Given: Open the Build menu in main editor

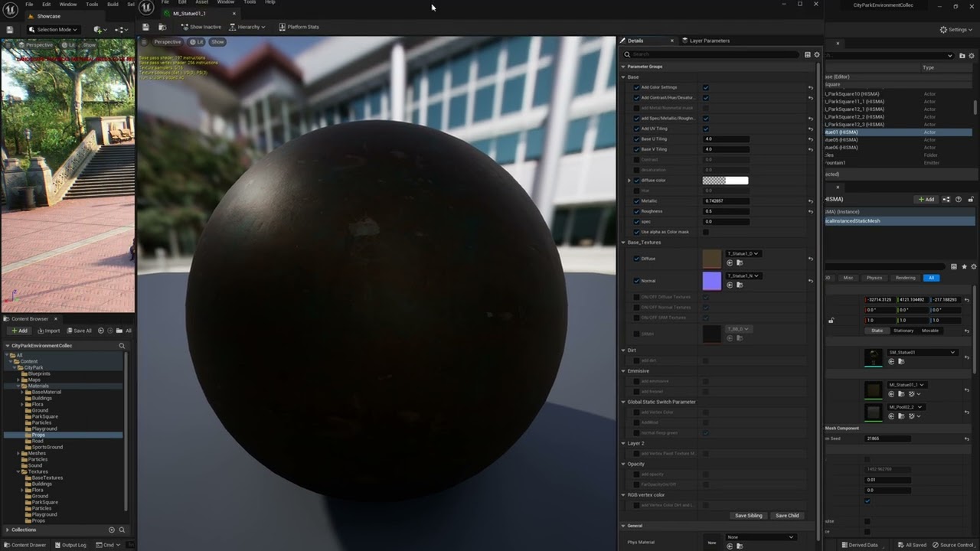Looking at the screenshot, I should coord(113,4).
